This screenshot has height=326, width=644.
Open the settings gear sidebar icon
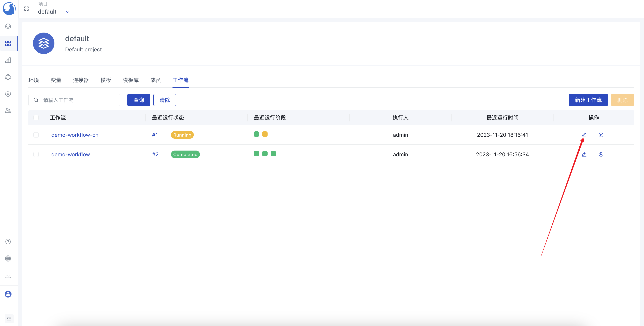[x=8, y=94]
